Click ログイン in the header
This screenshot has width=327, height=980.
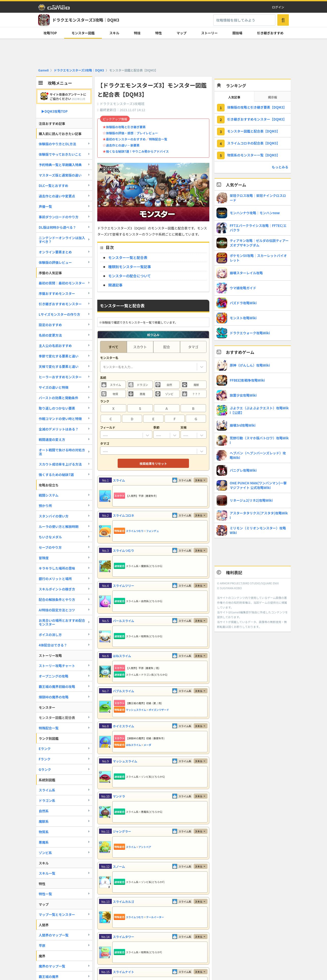click(278, 7)
